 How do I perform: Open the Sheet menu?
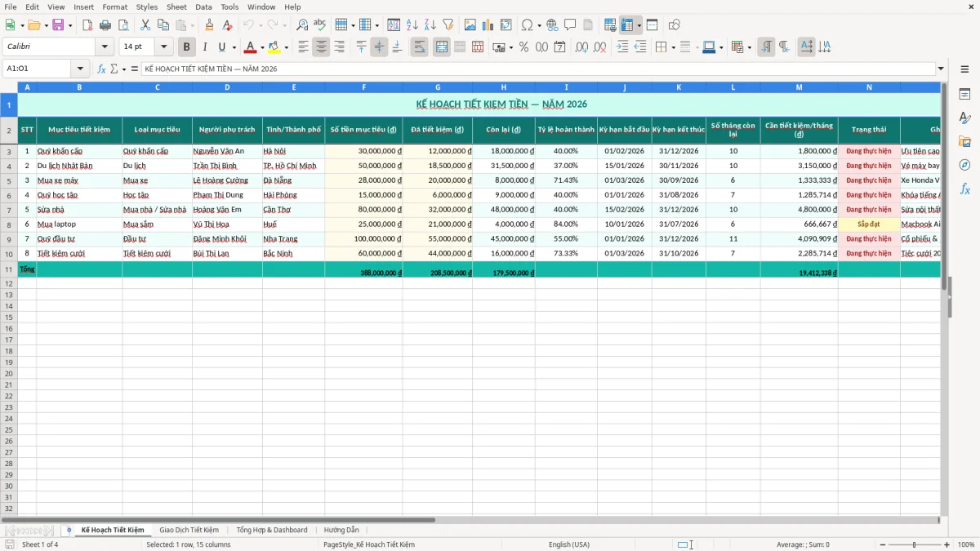[176, 7]
